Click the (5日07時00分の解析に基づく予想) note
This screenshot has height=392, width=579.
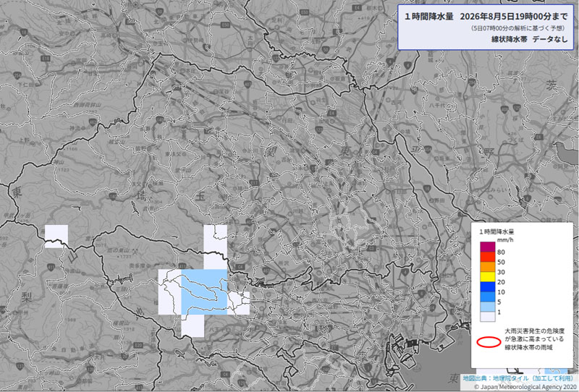[x=519, y=28]
